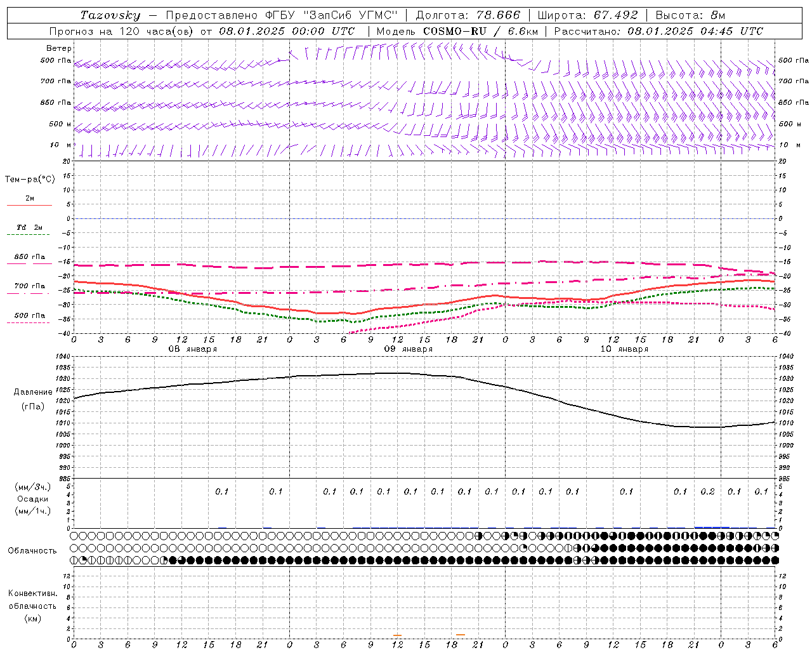Select the Тем-ра(°C) temperature axis label
Screen dimensions: 812x650
pos(30,180)
